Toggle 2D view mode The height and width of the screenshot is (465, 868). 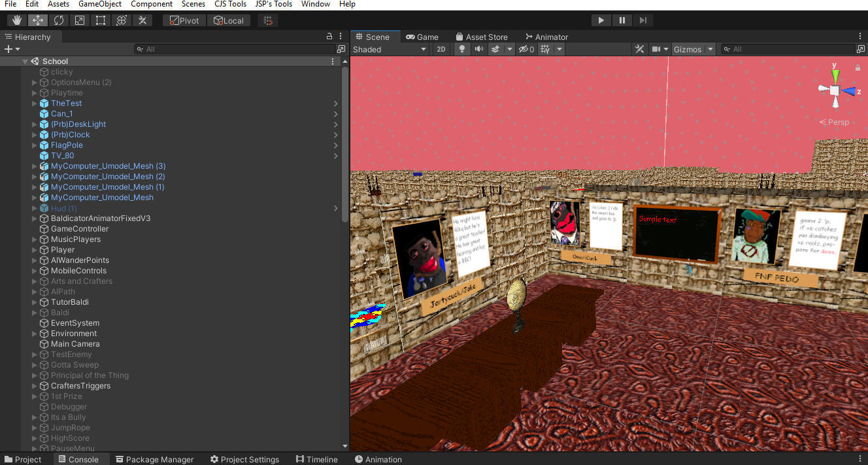[x=441, y=49]
